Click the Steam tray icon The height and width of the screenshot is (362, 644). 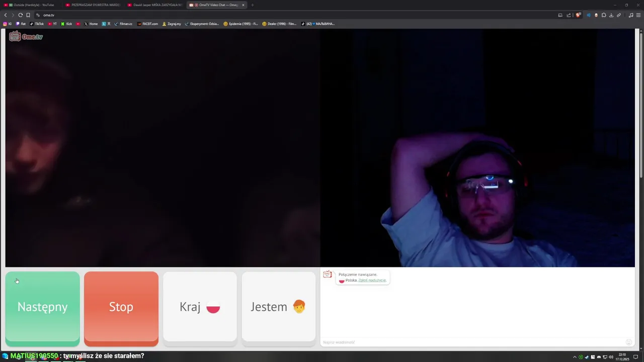pyautogui.click(x=587, y=357)
